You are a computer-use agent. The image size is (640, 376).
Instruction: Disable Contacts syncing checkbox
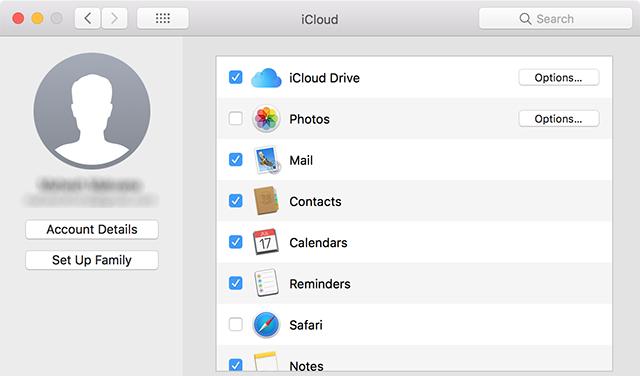236,201
